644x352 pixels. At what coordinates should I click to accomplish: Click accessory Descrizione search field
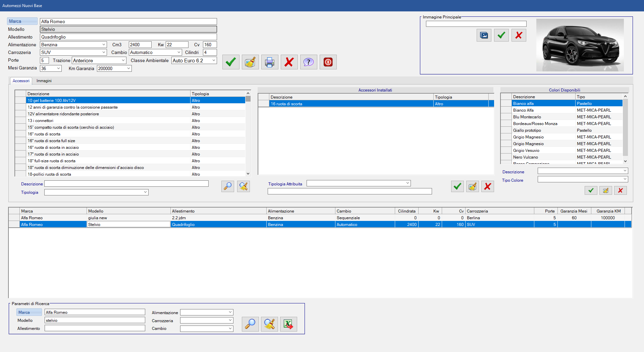126,184
